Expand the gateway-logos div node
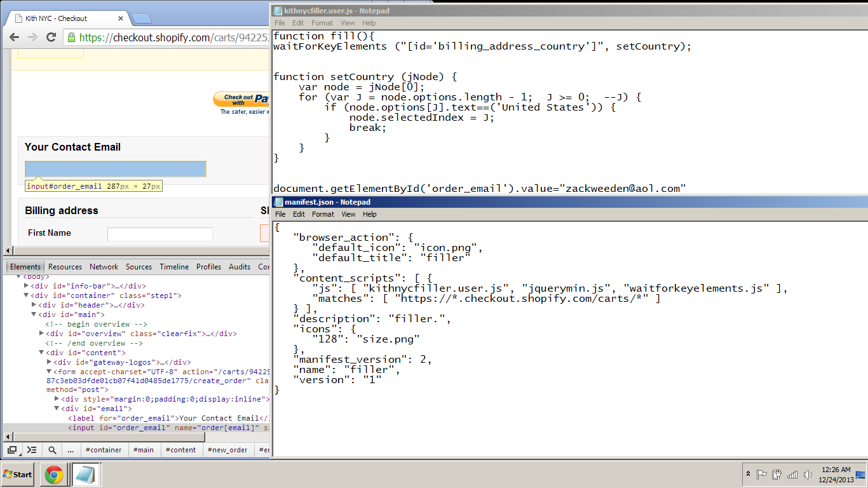 tap(49, 362)
